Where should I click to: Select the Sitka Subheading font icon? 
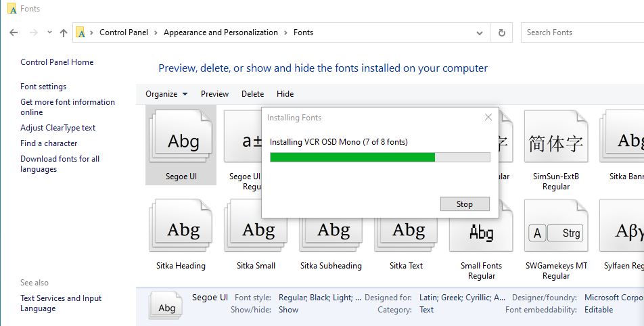(331, 235)
